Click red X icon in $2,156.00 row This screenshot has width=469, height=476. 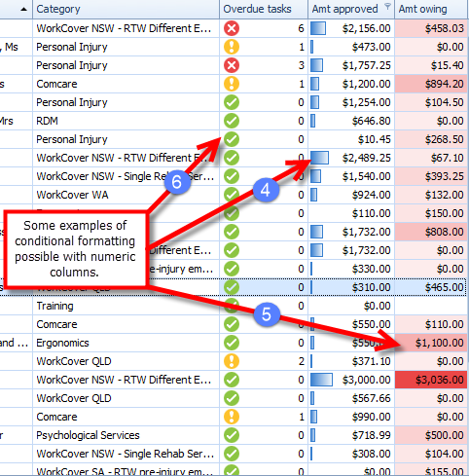(x=232, y=28)
